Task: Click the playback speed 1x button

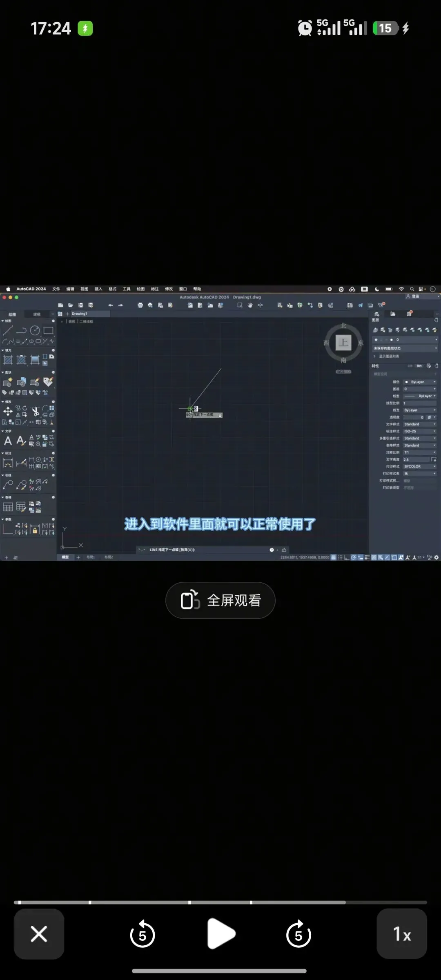Action: pos(402,934)
